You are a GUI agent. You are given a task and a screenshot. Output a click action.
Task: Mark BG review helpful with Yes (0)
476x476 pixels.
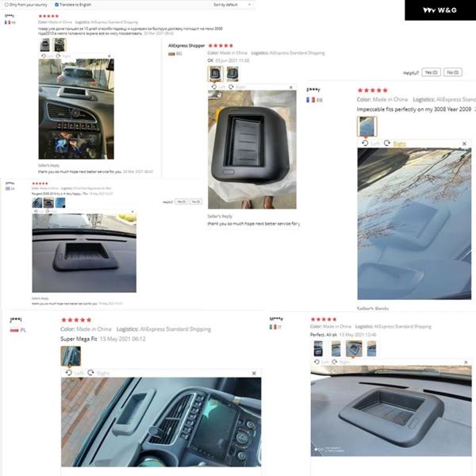pos(431,72)
